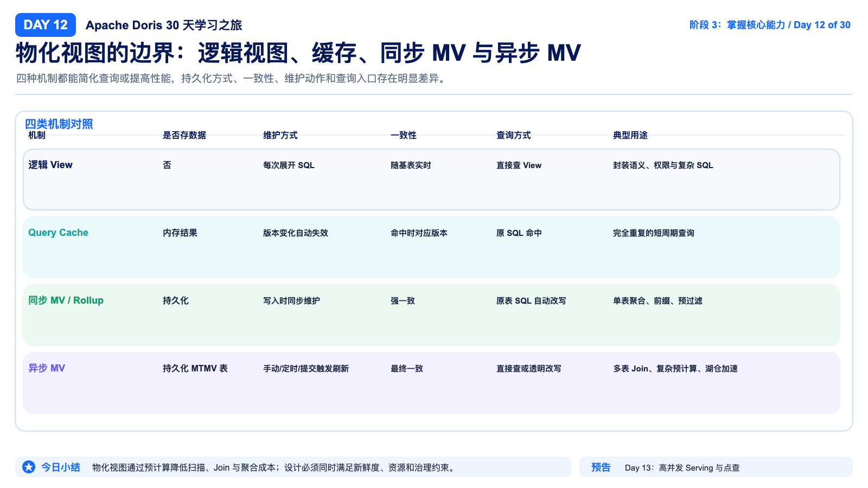Select the '逻辑 View' row label

tap(50, 165)
